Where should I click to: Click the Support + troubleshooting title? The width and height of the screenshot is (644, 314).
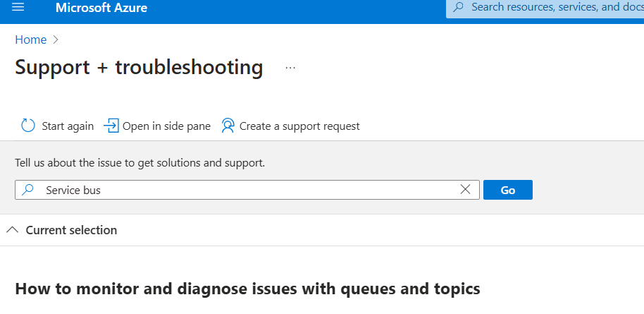click(139, 68)
